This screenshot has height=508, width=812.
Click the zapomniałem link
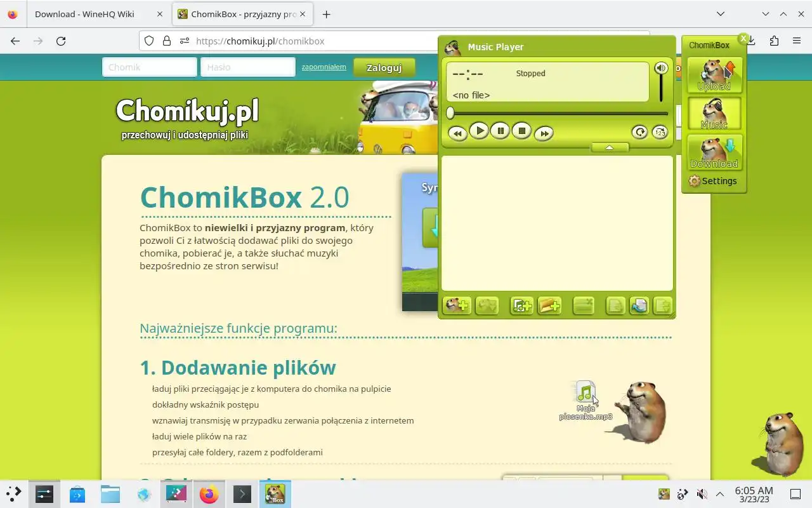[x=324, y=67]
